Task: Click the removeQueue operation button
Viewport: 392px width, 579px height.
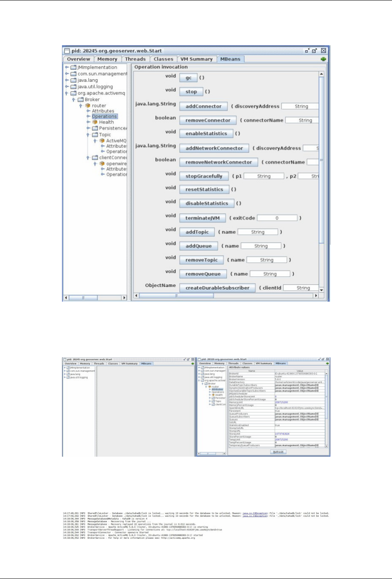Action: (203, 274)
